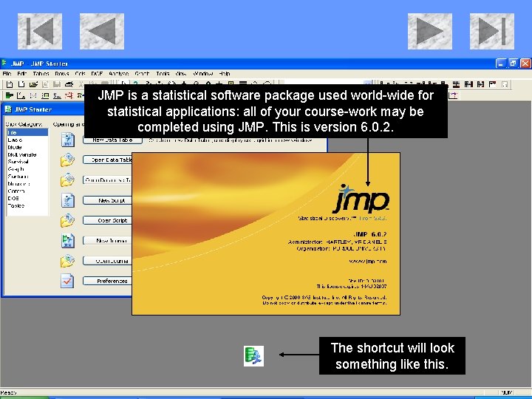532x399 pixels.
Task: Click the graph icon right of the caption box
Action: (454, 95)
